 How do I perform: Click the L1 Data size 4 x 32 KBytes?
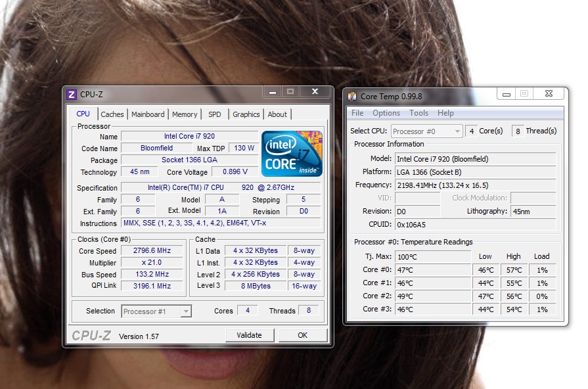click(x=256, y=250)
